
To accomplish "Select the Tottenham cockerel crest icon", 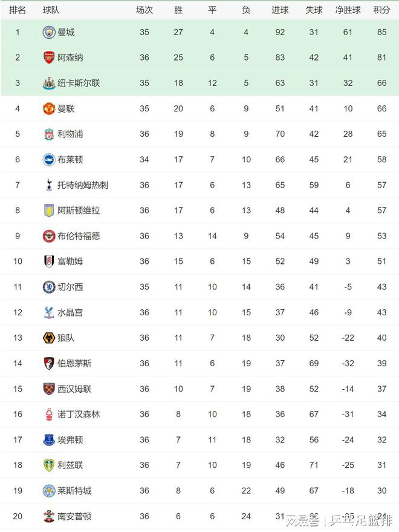I will pos(49,185).
